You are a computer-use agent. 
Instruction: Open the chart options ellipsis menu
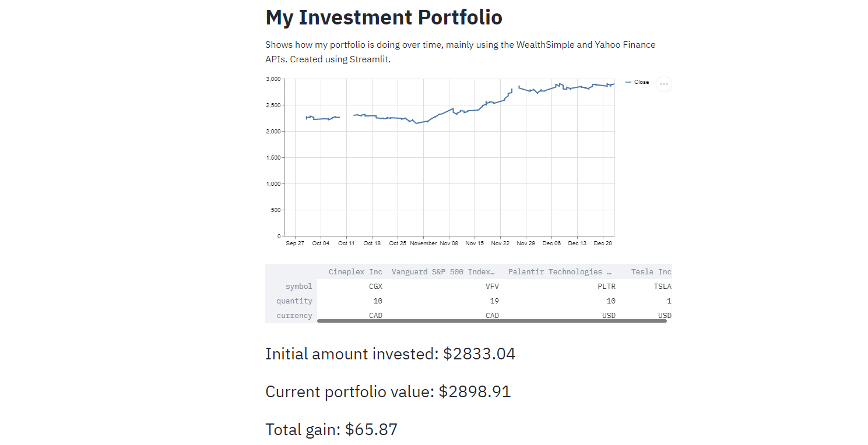coord(663,84)
